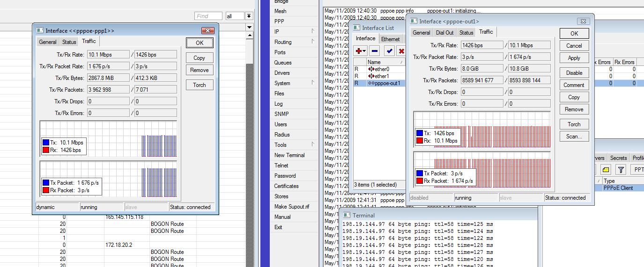Close the Interface pppoe-ppp1 dialog
Screen dimensions: 644x267
208,30
